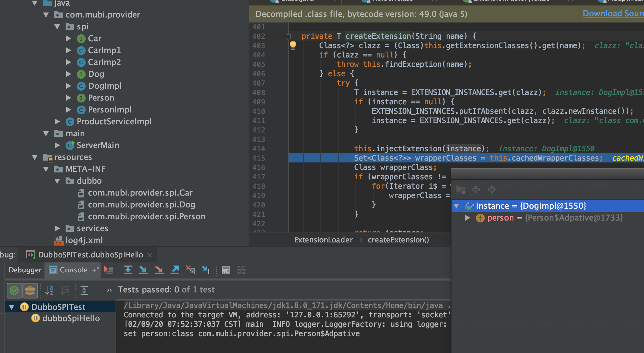Toggle alphabetical sorting of test results
This screenshot has width=644, height=353.
(49, 291)
